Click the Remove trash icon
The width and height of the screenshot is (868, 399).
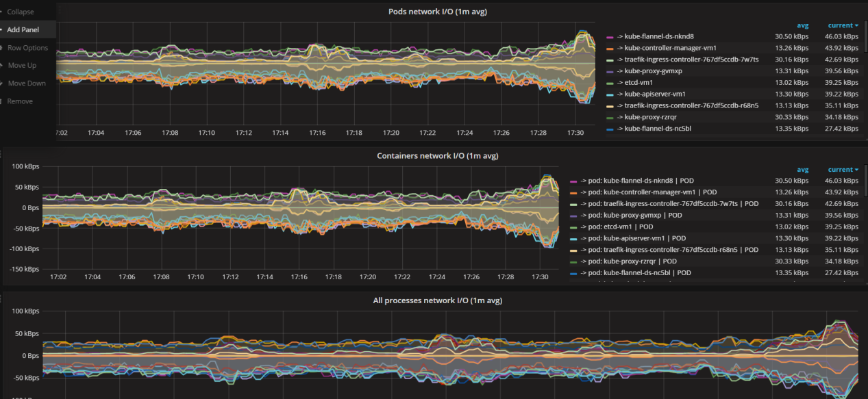pos(3,101)
